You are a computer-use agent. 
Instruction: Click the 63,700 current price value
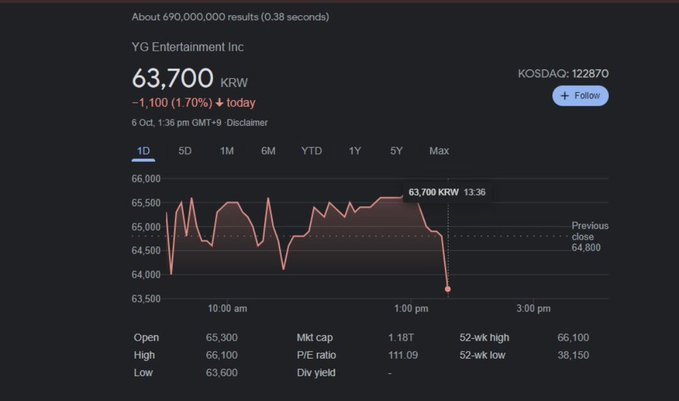[172, 78]
